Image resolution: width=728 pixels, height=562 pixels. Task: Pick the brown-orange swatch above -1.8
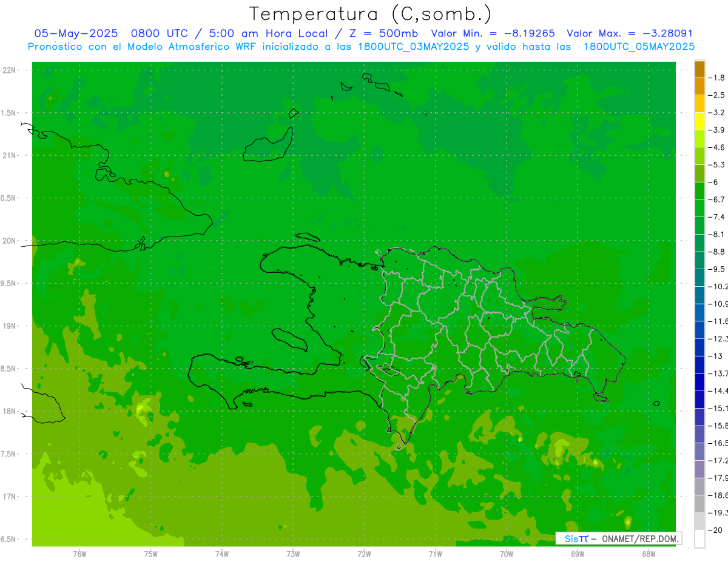pos(699,69)
